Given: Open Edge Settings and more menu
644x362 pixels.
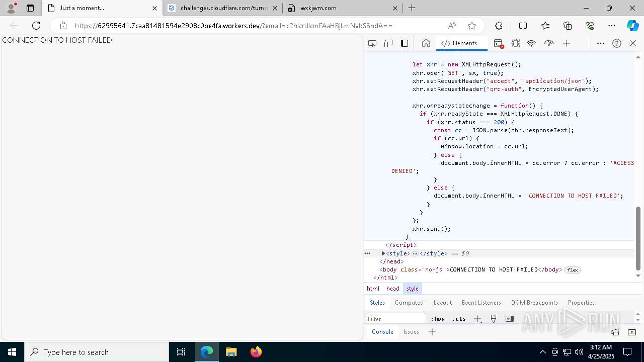Looking at the screenshot, I should tap(612, 26).
